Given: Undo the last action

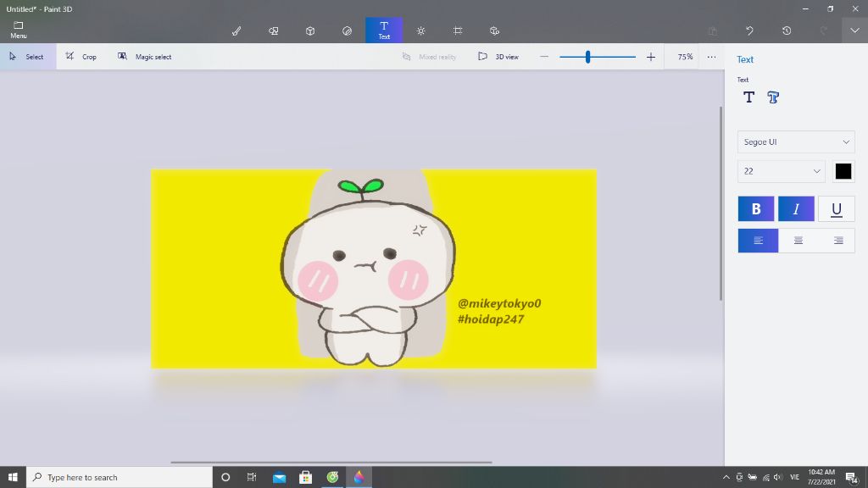Looking at the screenshot, I should coord(749,31).
